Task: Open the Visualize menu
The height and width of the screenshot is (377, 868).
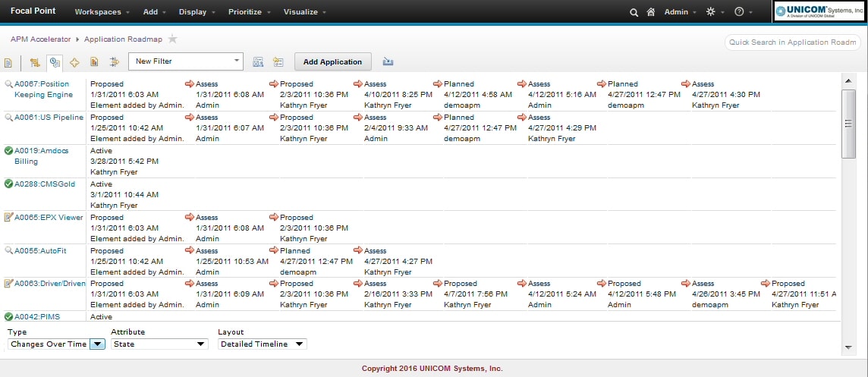Action: [305, 11]
